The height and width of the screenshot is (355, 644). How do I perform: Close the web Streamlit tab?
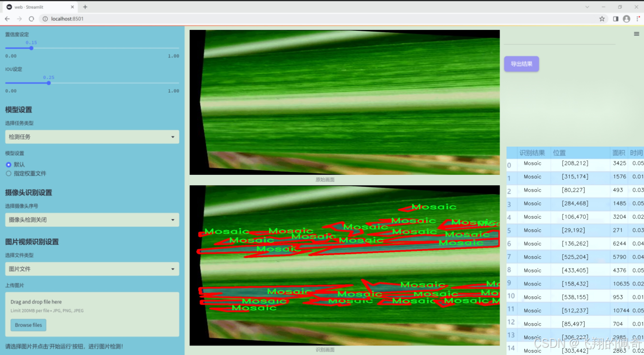click(x=72, y=7)
